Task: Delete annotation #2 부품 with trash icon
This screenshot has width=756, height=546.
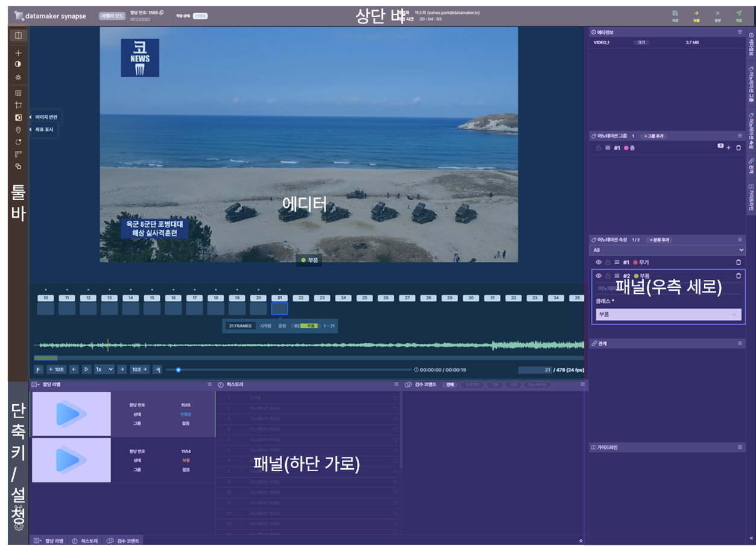Action: click(739, 276)
